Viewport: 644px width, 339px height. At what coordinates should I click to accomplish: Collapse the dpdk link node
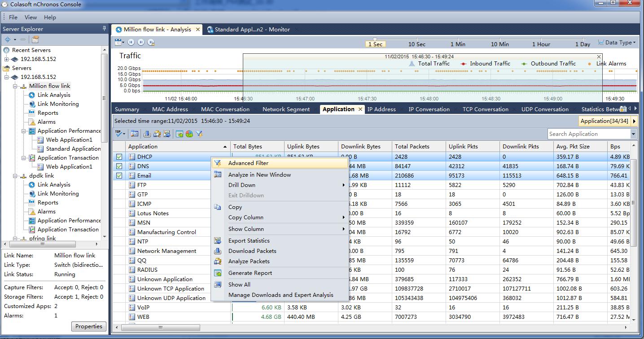[15, 176]
